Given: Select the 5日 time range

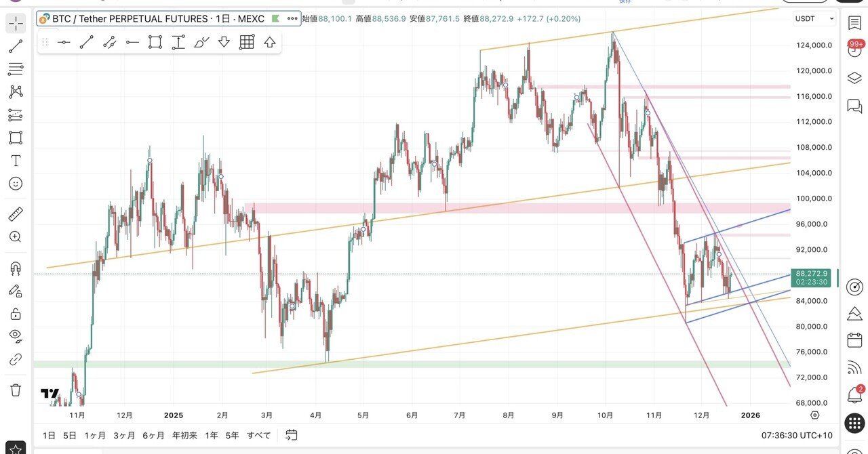Looking at the screenshot, I should (69, 435).
